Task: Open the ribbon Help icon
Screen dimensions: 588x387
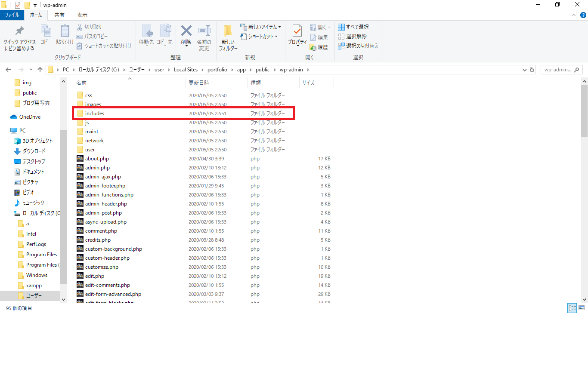Action: click(x=583, y=15)
